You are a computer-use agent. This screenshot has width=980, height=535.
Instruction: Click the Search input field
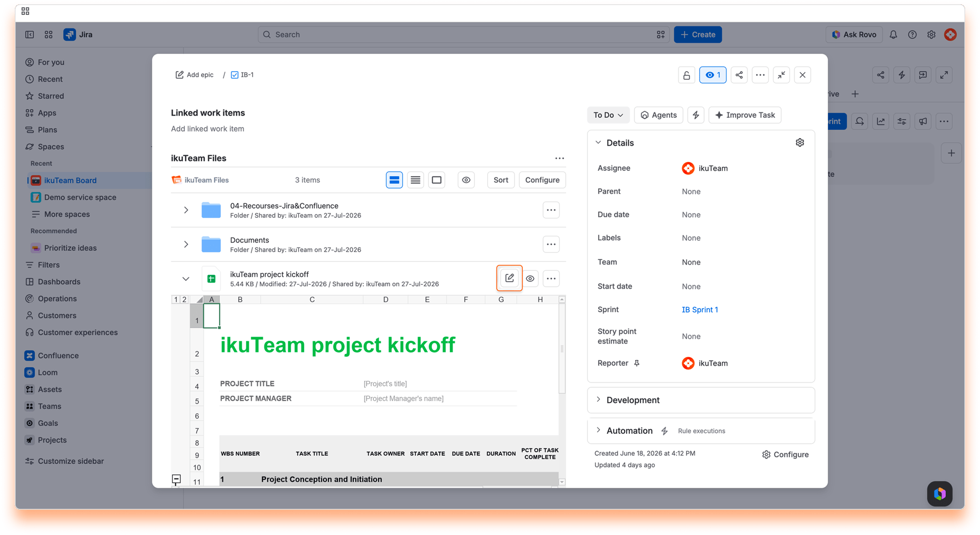(x=463, y=34)
